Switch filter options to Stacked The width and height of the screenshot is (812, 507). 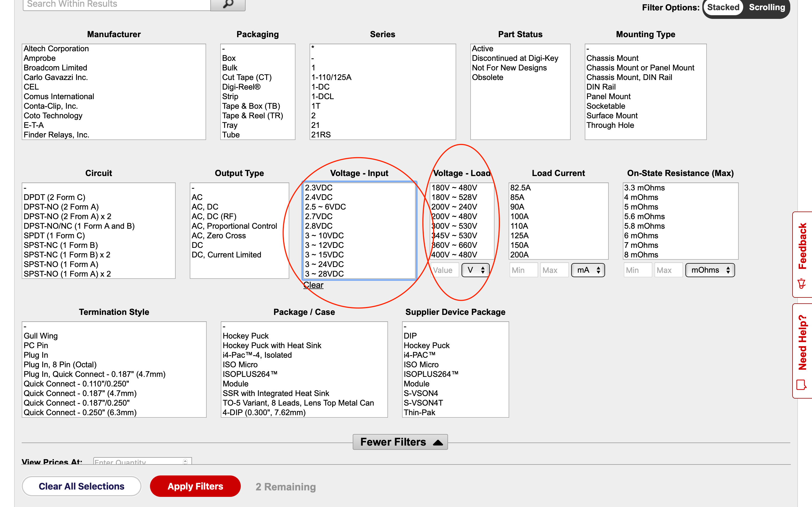(x=723, y=7)
